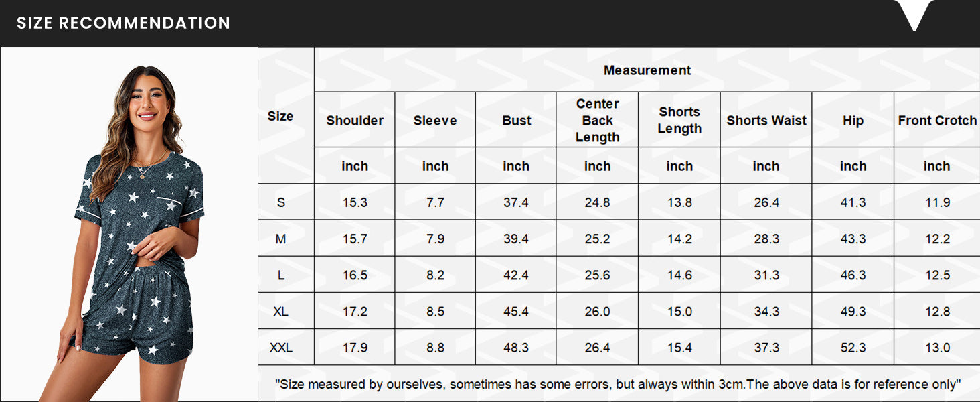Click the Shorts Waist column header
980x402 pixels.
766,121
